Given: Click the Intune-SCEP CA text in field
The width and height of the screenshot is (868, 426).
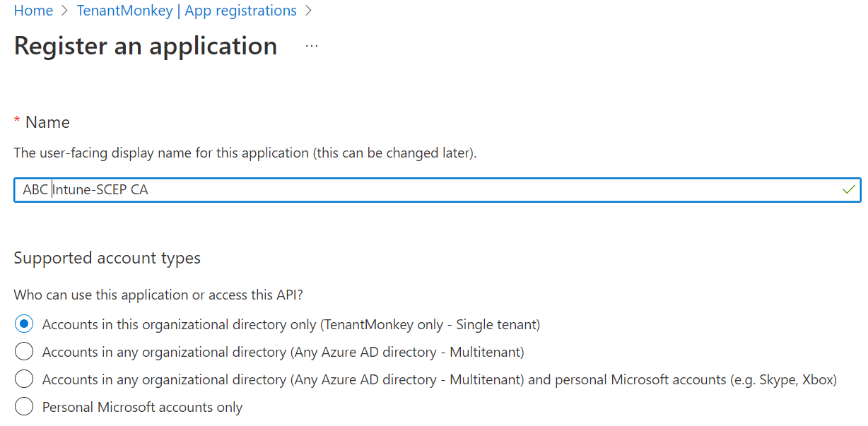Looking at the screenshot, I should [100, 190].
